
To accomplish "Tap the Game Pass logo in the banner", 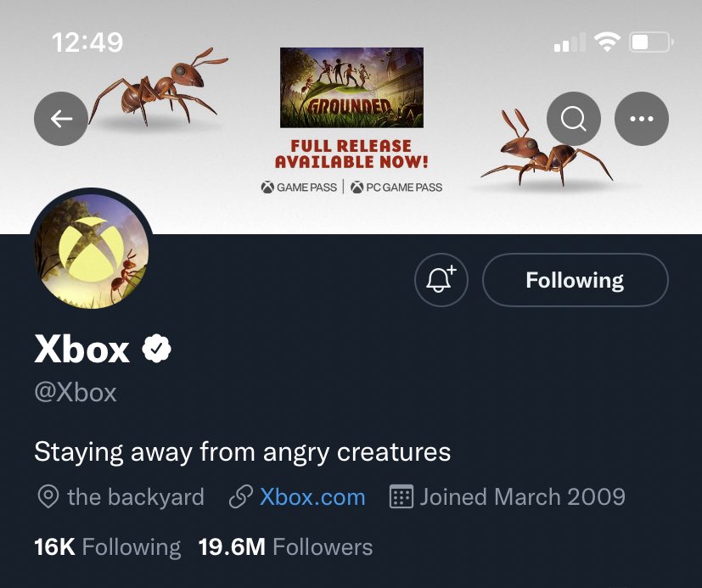I will pos(299,187).
